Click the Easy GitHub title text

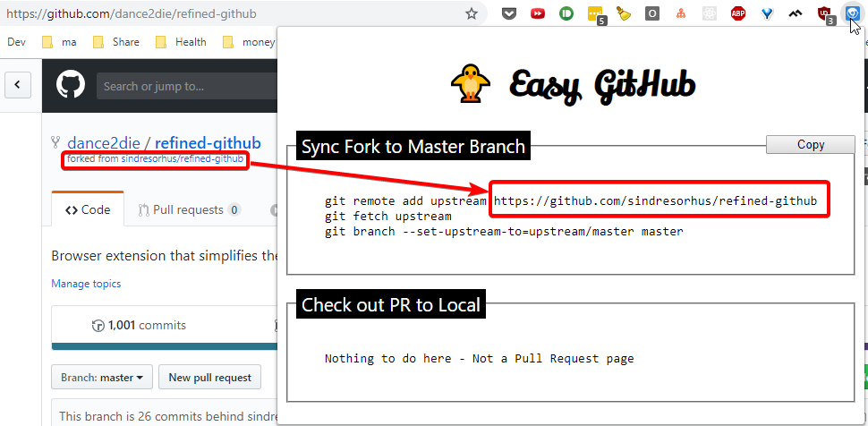click(x=601, y=85)
